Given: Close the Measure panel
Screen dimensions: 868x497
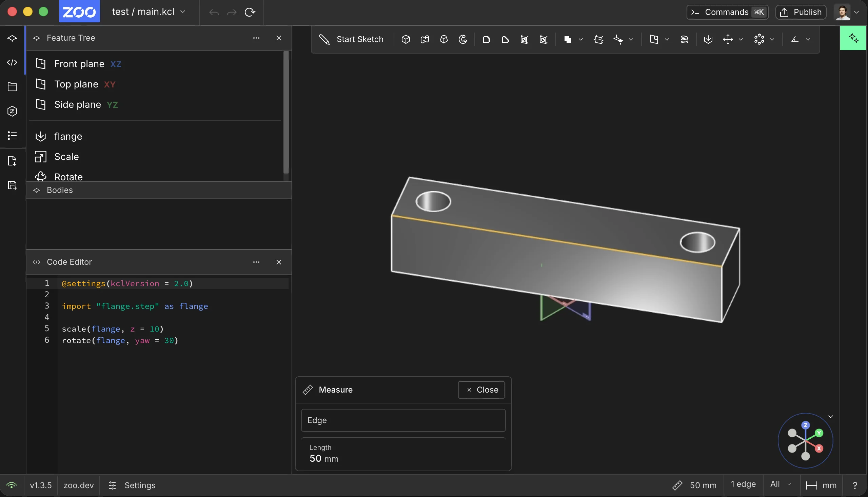Looking at the screenshot, I should (x=481, y=390).
